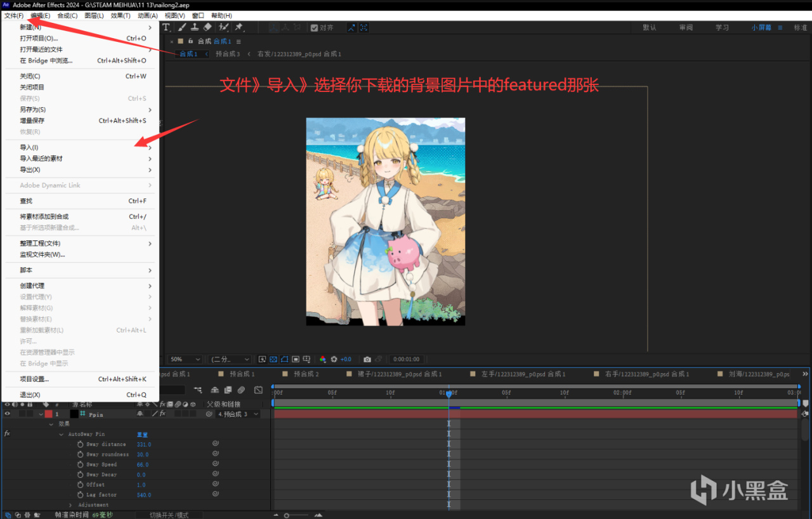
Task: Expand the Adjustment group
Action: (70, 505)
